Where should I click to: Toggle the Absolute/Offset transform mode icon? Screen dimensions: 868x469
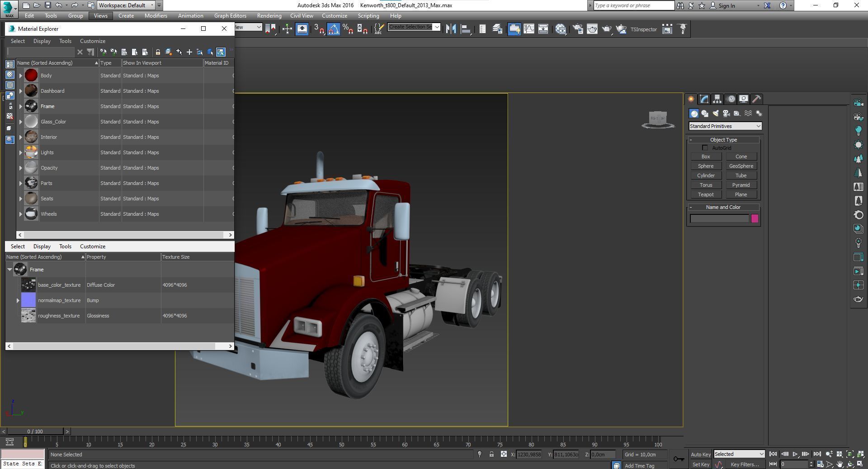[504, 455]
